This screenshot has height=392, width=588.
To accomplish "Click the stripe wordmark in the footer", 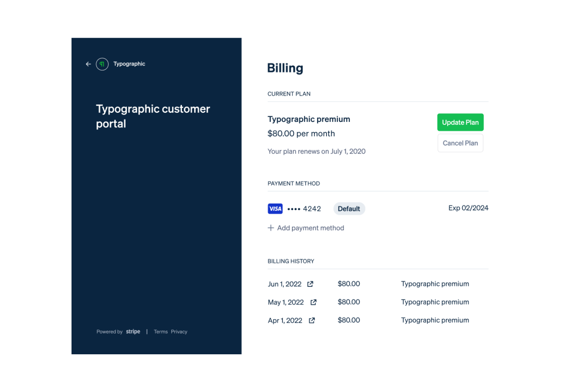I will click(x=133, y=331).
